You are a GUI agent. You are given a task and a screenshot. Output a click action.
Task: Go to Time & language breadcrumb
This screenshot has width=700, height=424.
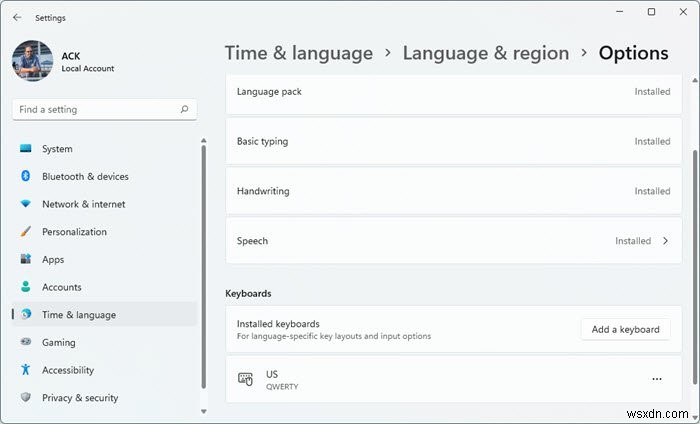pyautogui.click(x=298, y=53)
